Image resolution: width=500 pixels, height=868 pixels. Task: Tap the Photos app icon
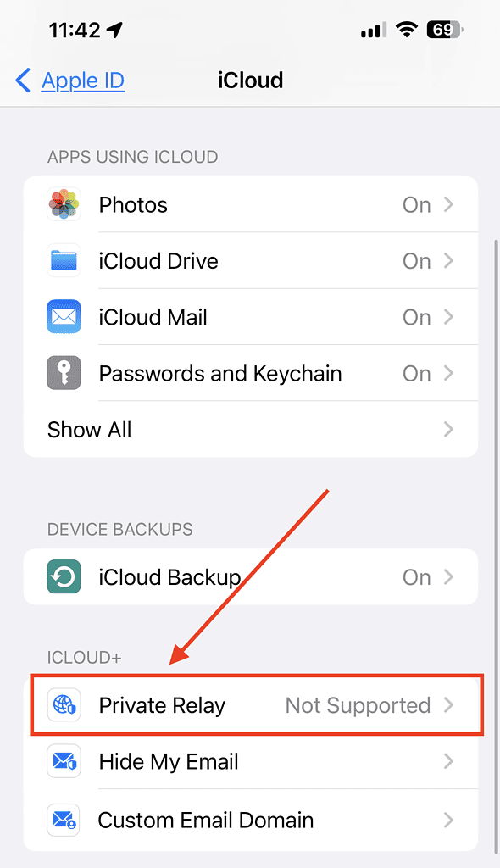click(64, 204)
